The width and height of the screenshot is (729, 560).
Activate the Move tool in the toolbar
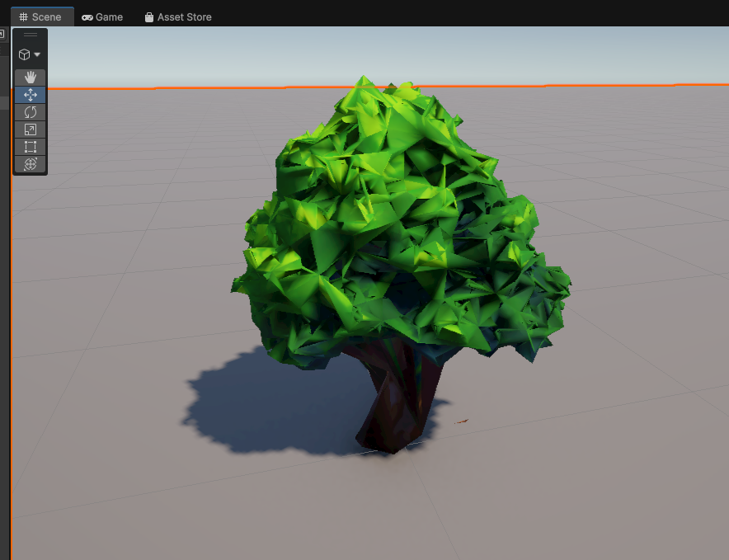click(30, 94)
